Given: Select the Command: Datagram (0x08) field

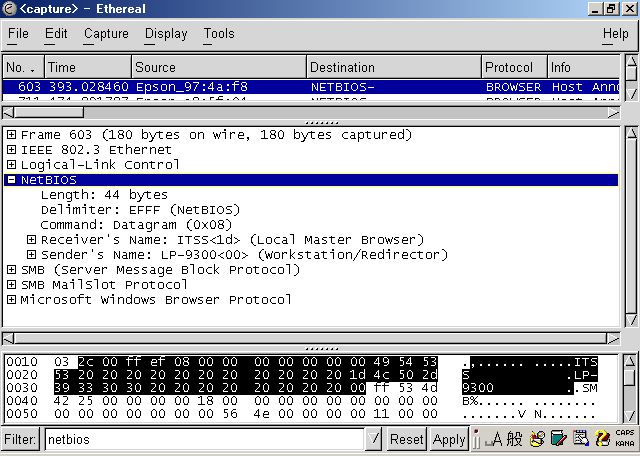Looking at the screenshot, I should pos(136,225).
